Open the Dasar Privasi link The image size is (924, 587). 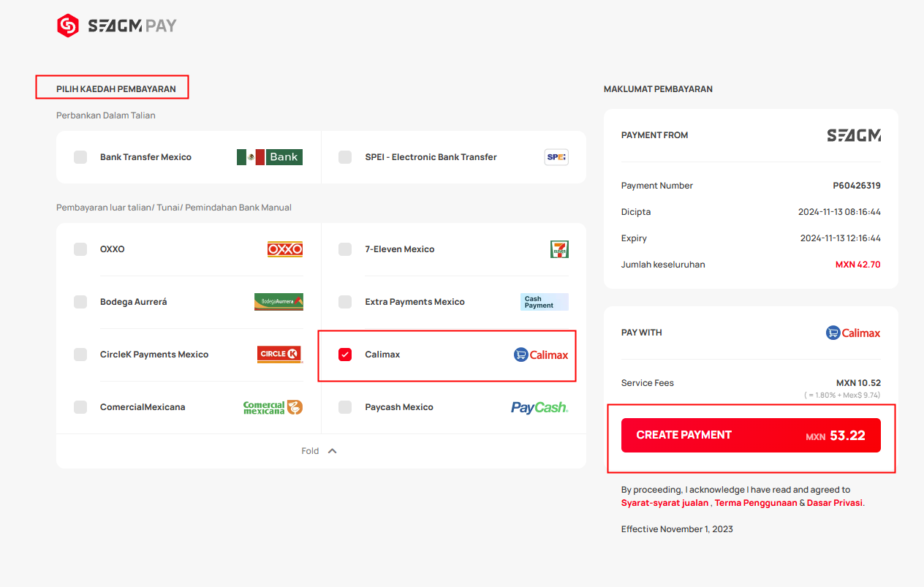[x=835, y=503]
